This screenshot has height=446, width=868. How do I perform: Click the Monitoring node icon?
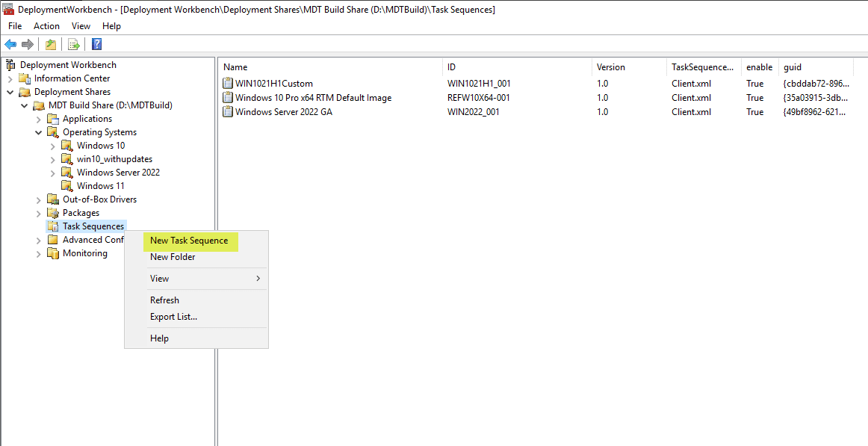53,253
